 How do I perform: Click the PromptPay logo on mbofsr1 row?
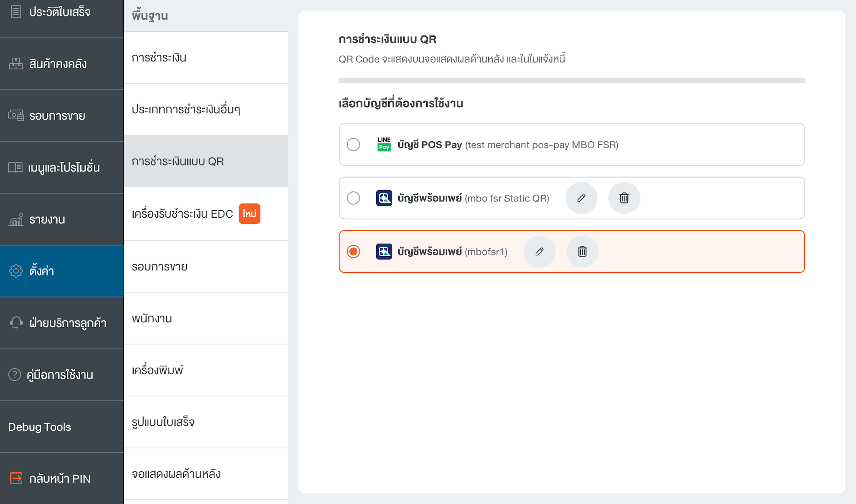point(384,252)
